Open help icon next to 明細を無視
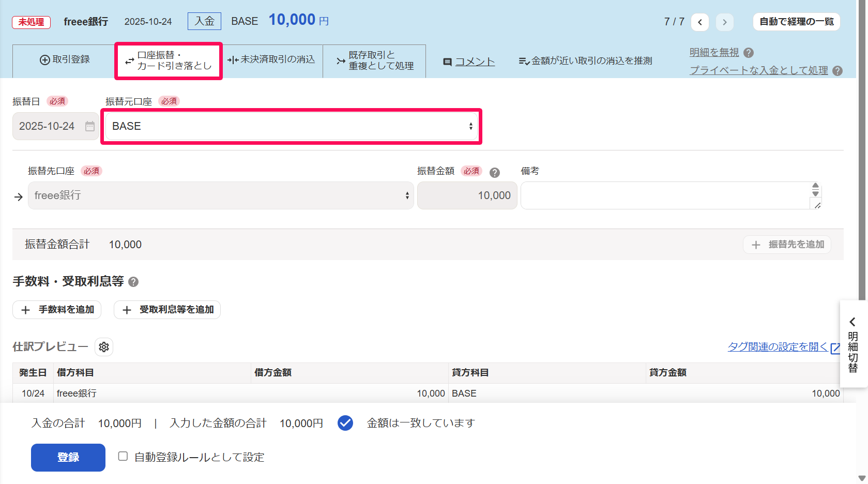 pos(749,53)
